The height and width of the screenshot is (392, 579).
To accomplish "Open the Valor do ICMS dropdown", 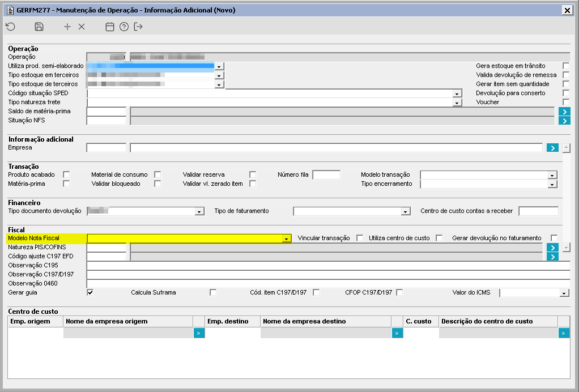I will click(x=564, y=293).
